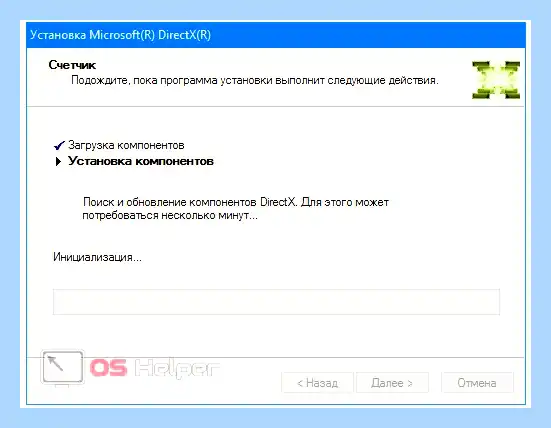
Task: Click the Назад button
Action: (x=317, y=383)
